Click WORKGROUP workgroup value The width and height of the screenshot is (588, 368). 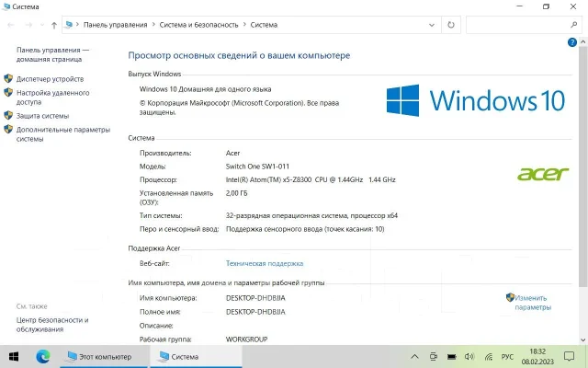click(x=247, y=339)
